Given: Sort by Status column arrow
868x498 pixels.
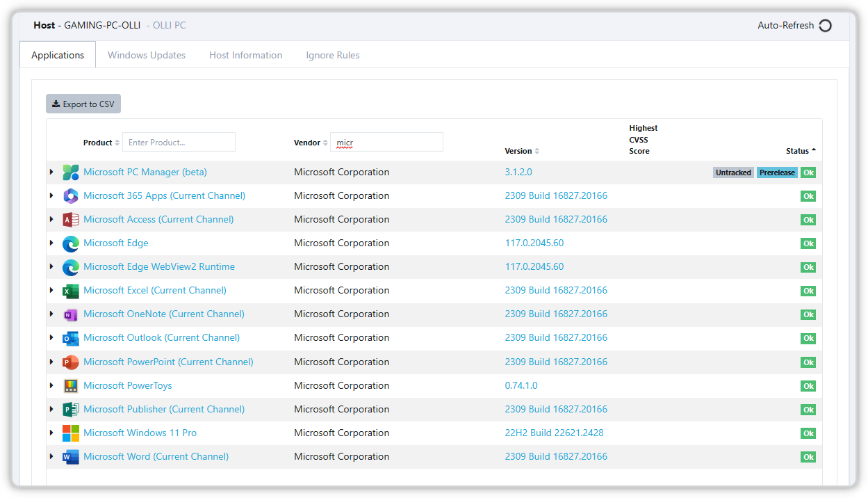Looking at the screenshot, I should [814, 151].
